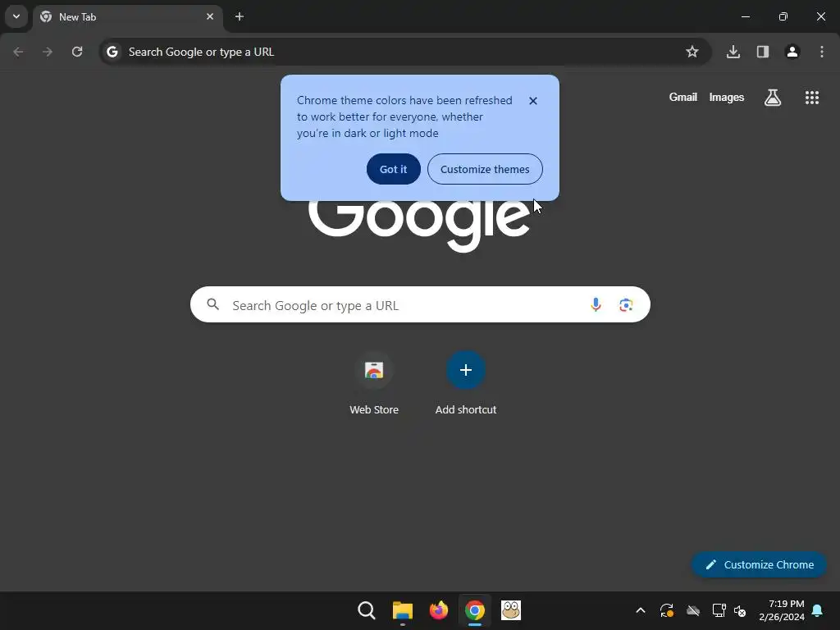Click the Customize Chrome button

coord(759,564)
